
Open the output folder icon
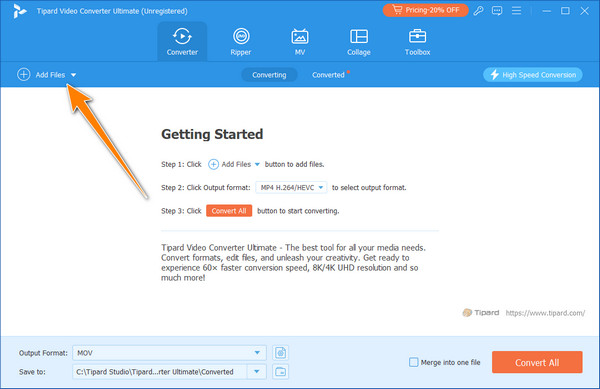280,372
